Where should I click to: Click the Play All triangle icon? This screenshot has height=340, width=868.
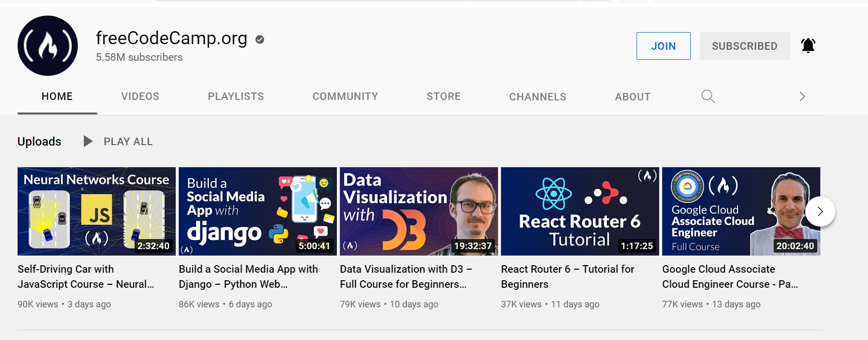click(88, 141)
